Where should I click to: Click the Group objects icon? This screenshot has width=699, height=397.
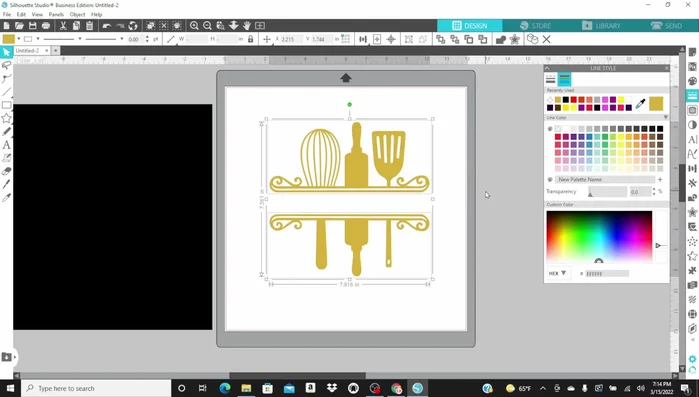[x=409, y=39]
